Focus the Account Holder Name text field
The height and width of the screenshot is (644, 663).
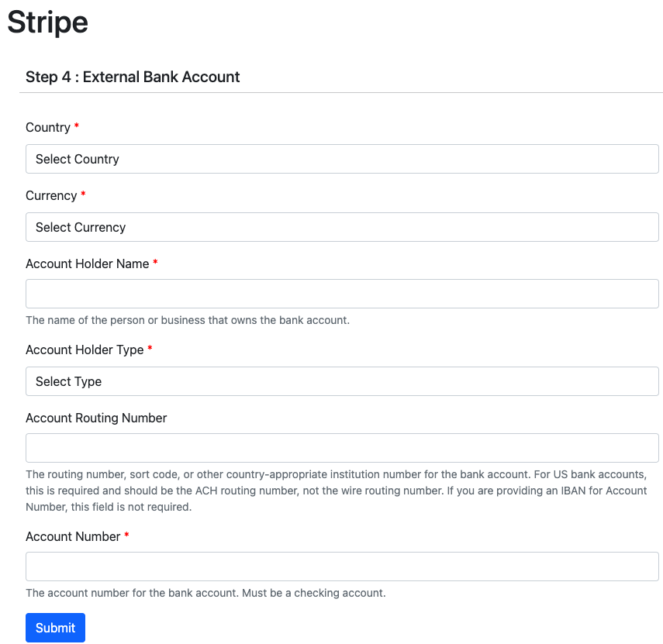(342, 294)
